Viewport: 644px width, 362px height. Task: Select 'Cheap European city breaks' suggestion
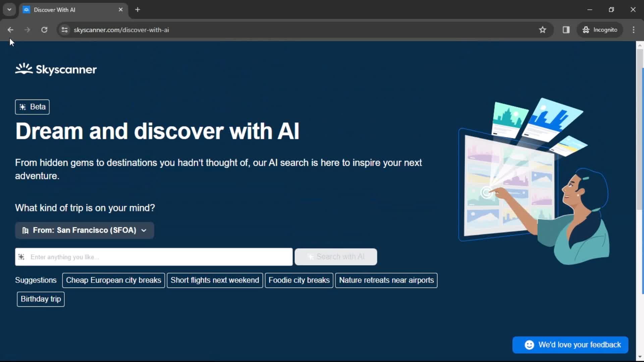113,280
